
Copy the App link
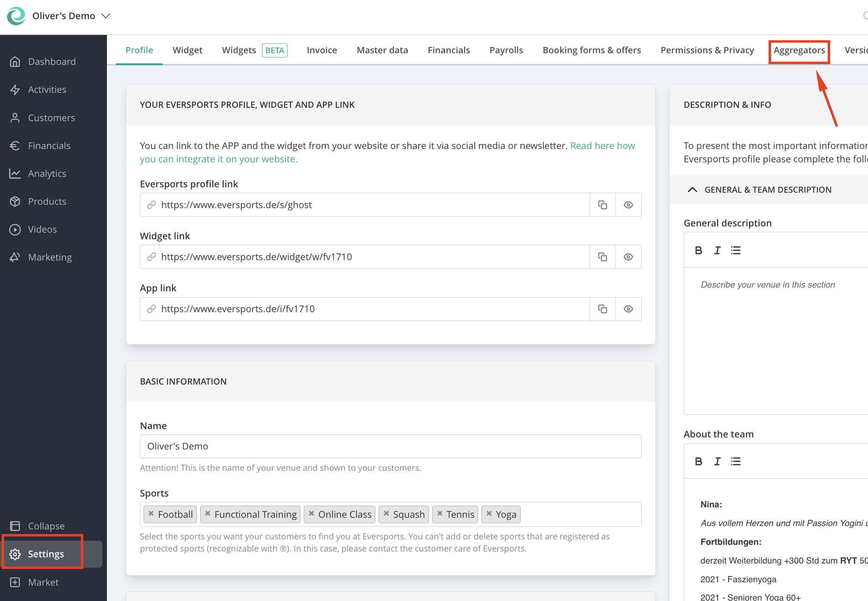(x=603, y=309)
